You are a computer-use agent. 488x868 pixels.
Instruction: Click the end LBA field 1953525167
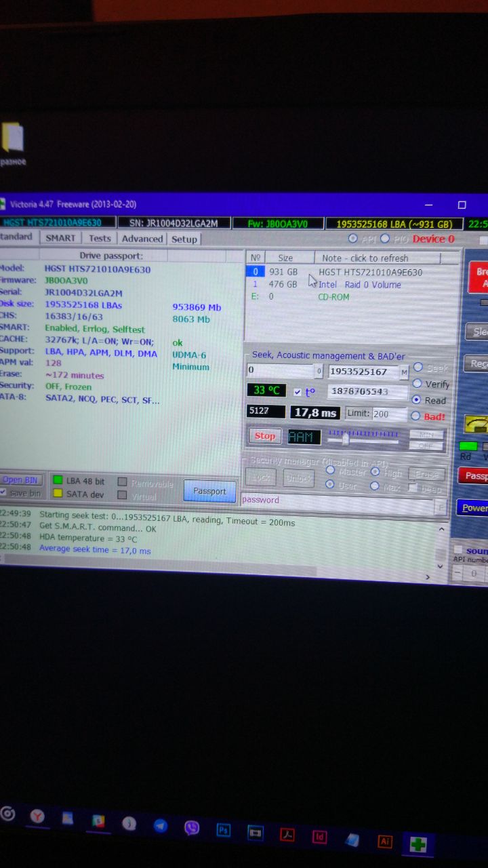[x=363, y=372]
